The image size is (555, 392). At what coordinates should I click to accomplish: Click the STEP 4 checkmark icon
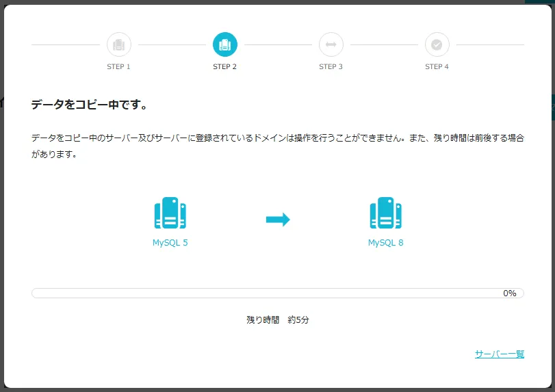pos(437,44)
